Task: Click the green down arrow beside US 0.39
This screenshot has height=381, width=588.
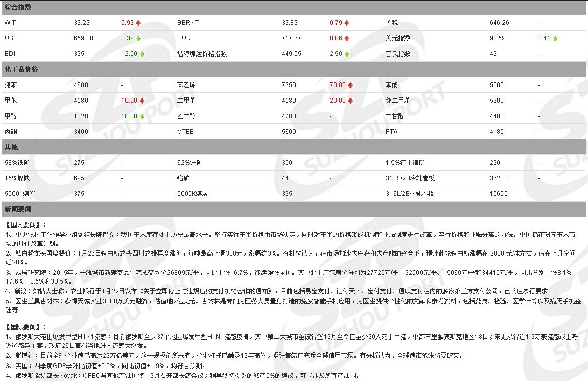Action: [x=138, y=39]
